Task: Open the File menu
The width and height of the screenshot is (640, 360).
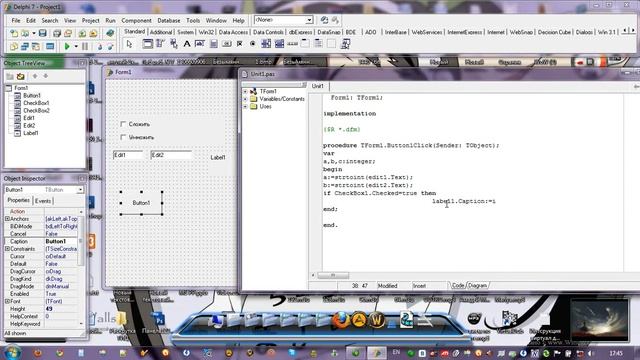Action: tap(16, 20)
